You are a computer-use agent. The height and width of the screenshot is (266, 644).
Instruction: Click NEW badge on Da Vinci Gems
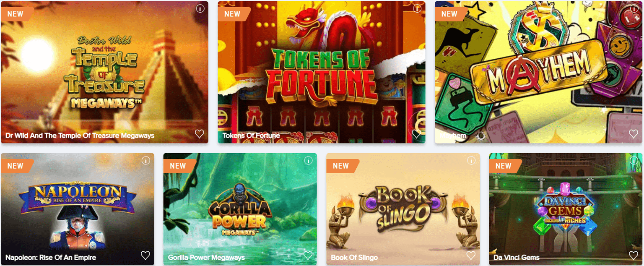505,166
